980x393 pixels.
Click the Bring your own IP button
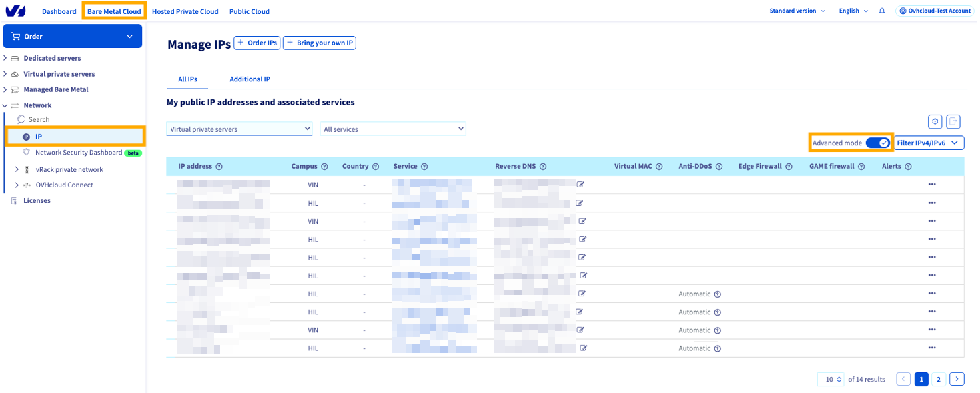319,42
